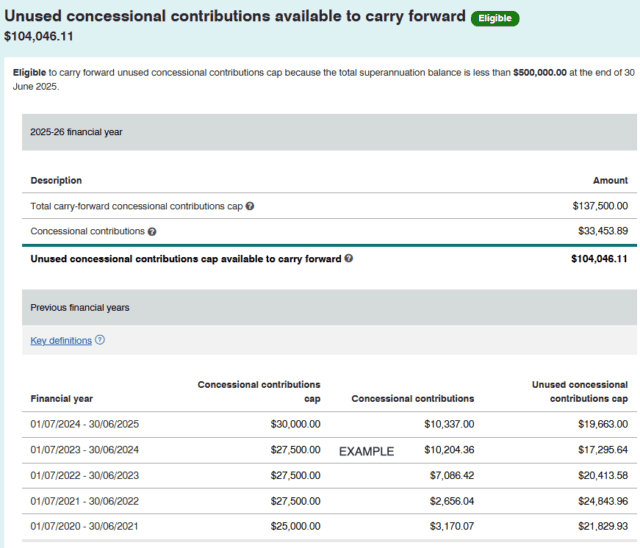Click the $24,843.96 unused cap value

[x=603, y=501]
